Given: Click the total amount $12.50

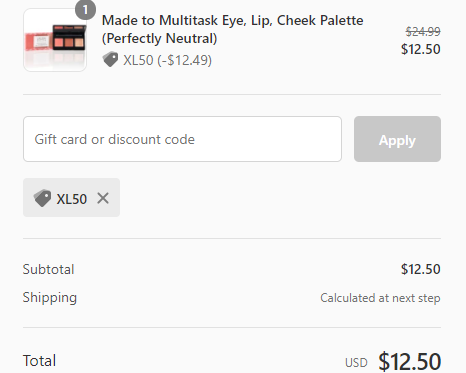Looking at the screenshot, I should pos(410,361).
